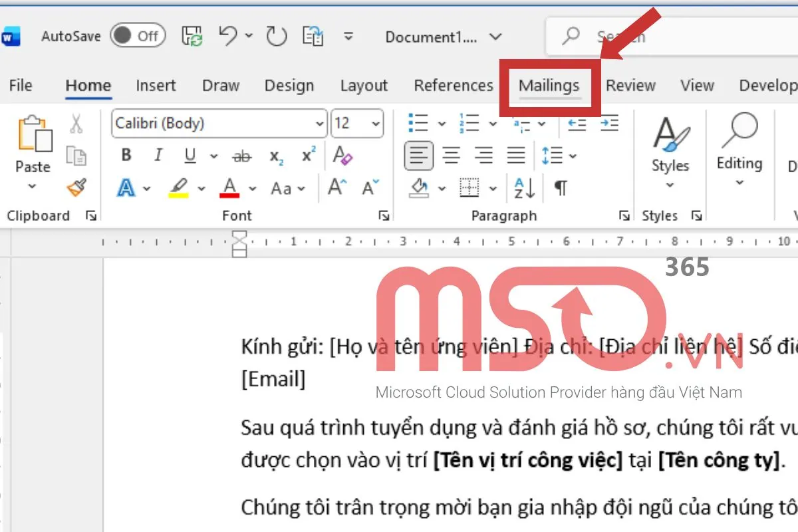
Task: Open the font name dropdown
Action: coord(319,124)
